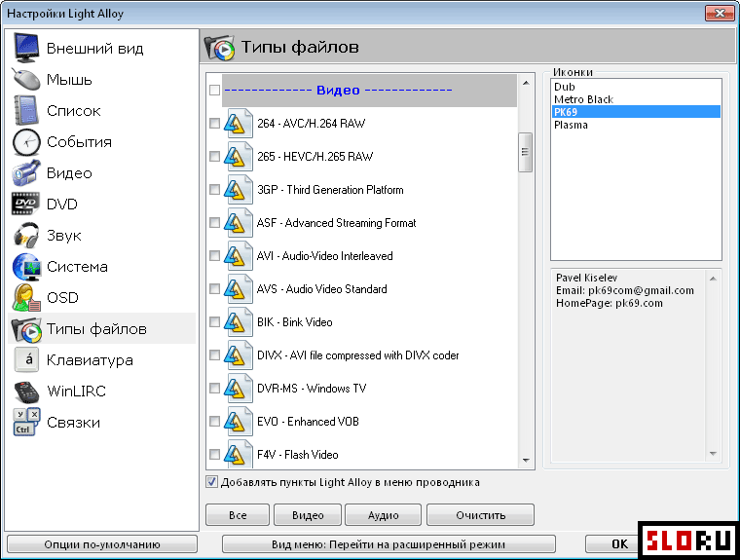Screen dimensions: 740x560
Task: Select the Metro Black icon set
Action: coord(636,99)
